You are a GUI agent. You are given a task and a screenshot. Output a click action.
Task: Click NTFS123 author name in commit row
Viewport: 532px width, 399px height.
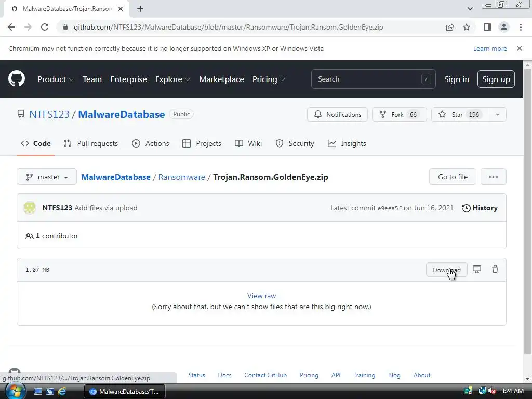tap(57, 208)
